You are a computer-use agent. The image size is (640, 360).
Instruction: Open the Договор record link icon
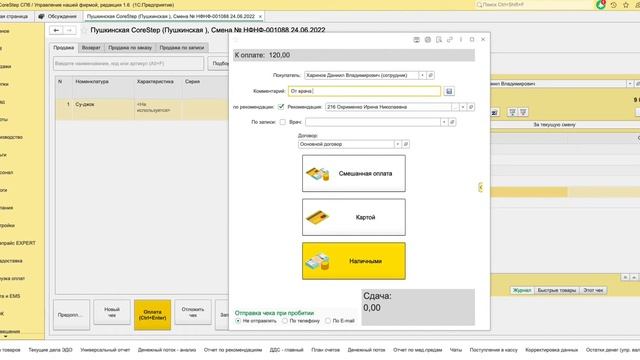[x=405, y=144]
